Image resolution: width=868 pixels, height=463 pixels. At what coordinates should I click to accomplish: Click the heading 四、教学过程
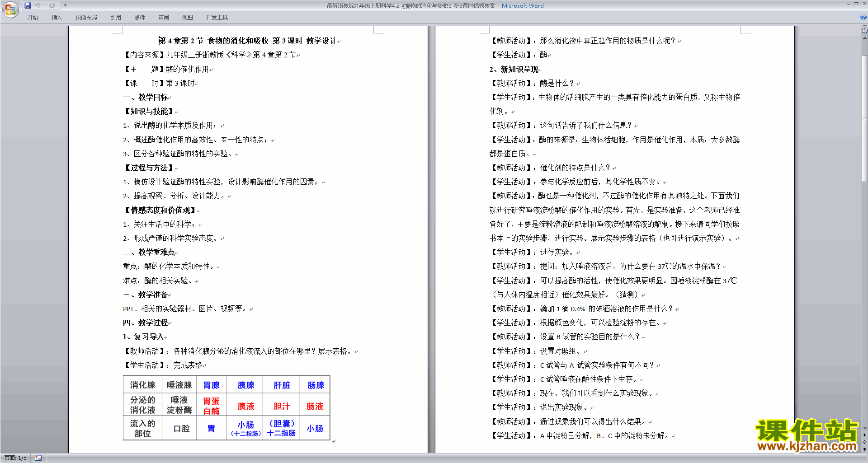click(145, 323)
